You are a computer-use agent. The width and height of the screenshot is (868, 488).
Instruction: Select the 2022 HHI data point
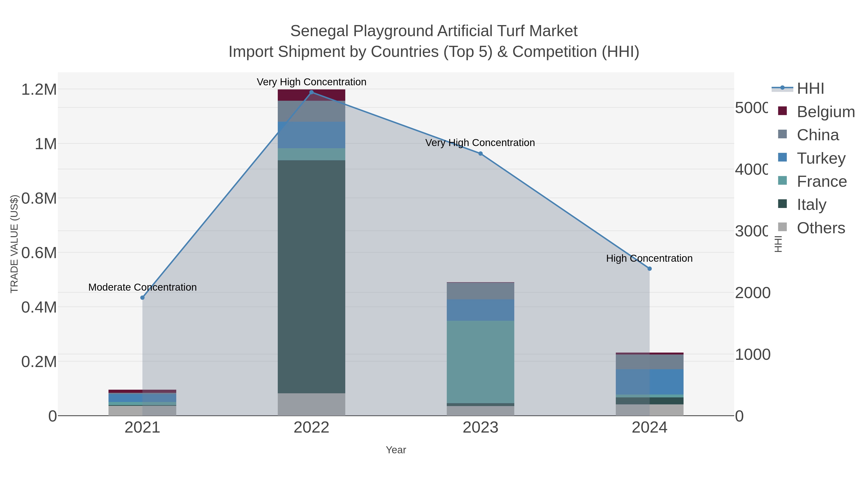(x=311, y=92)
